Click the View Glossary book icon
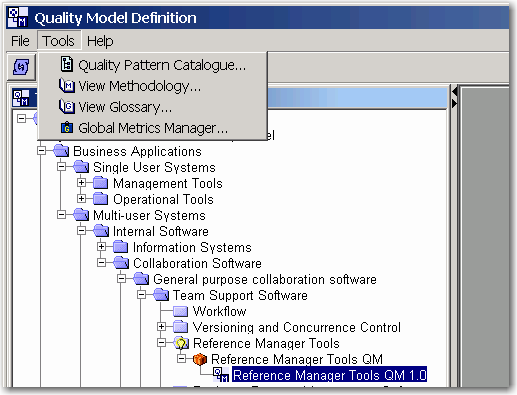 point(67,107)
